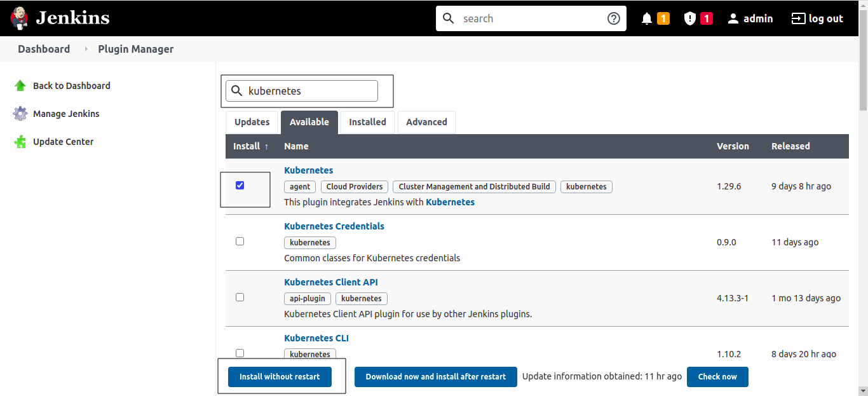Check the Kubernetes Credentials install checkbox
This screenshot has height=396, width=868.
pyautogui.click(x=240, y=242)
